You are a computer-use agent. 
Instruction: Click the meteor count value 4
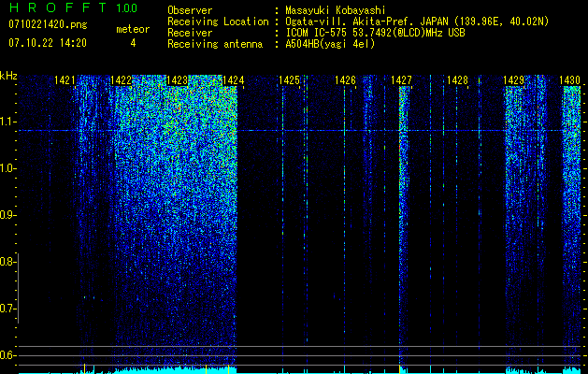point(133,43)
